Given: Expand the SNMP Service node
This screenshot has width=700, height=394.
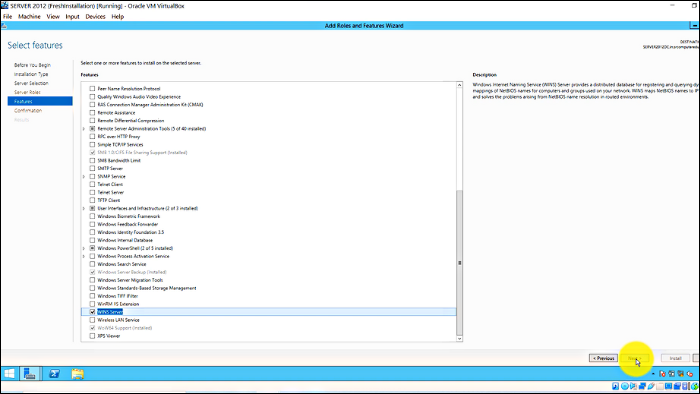Looking at the screenshot, I should click(x=83, y=177).
